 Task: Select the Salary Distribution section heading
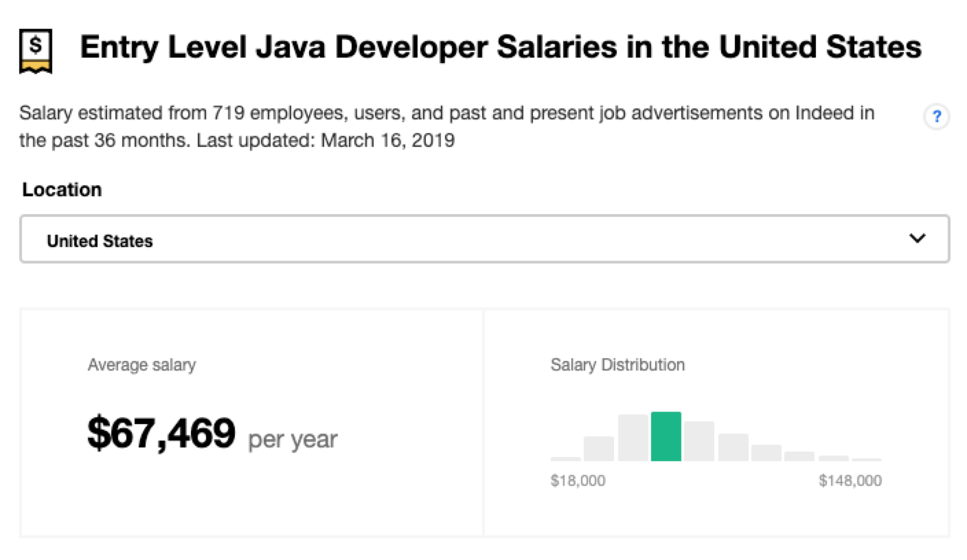[x=617, y=365]
